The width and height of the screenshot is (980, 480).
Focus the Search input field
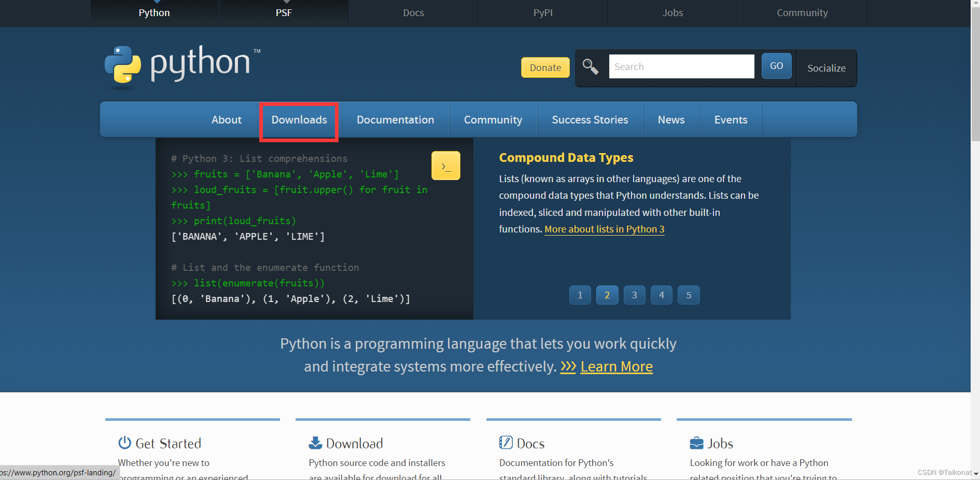(682, 66)
